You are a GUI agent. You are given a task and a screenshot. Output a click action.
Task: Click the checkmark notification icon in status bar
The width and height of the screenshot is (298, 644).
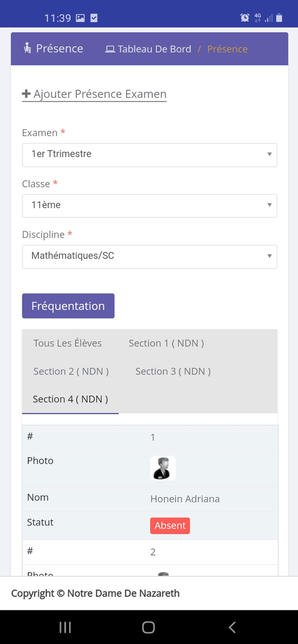point(94,18)
